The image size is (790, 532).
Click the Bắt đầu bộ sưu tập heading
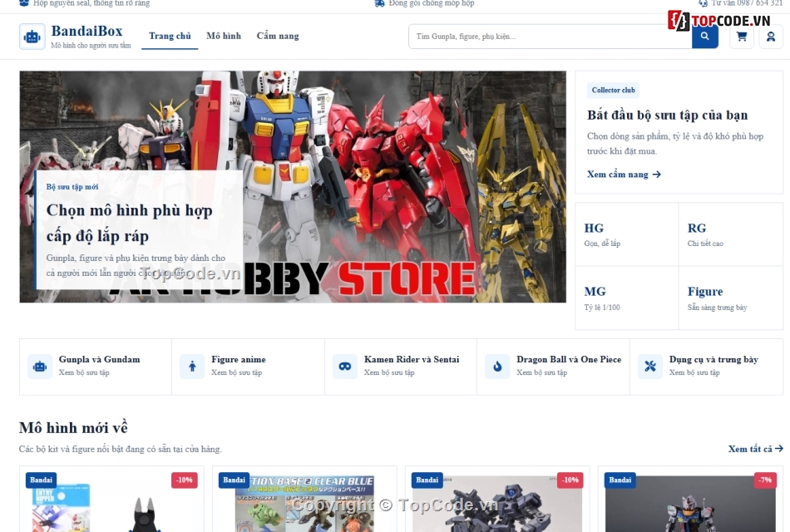tap(667, 116)
